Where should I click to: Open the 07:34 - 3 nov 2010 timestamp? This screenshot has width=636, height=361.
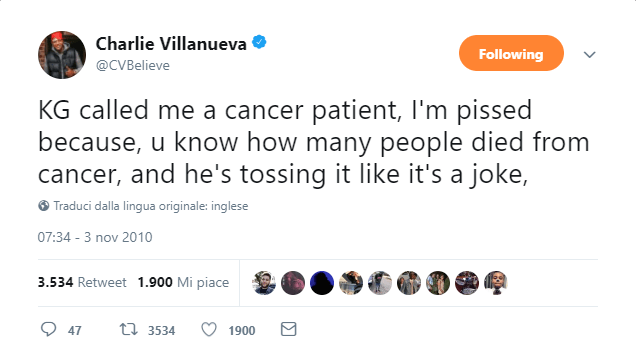95,237
